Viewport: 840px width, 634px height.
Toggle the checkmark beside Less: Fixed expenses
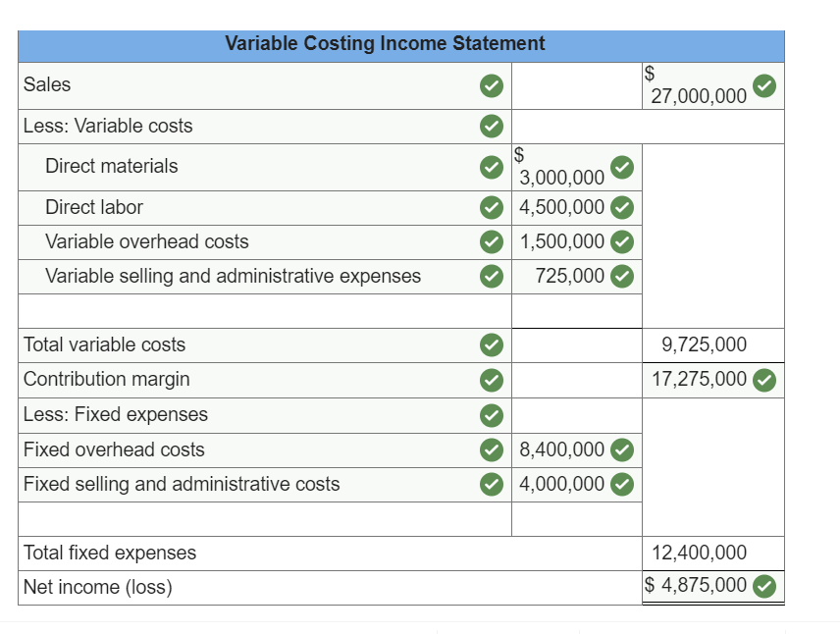click(492, 414)
